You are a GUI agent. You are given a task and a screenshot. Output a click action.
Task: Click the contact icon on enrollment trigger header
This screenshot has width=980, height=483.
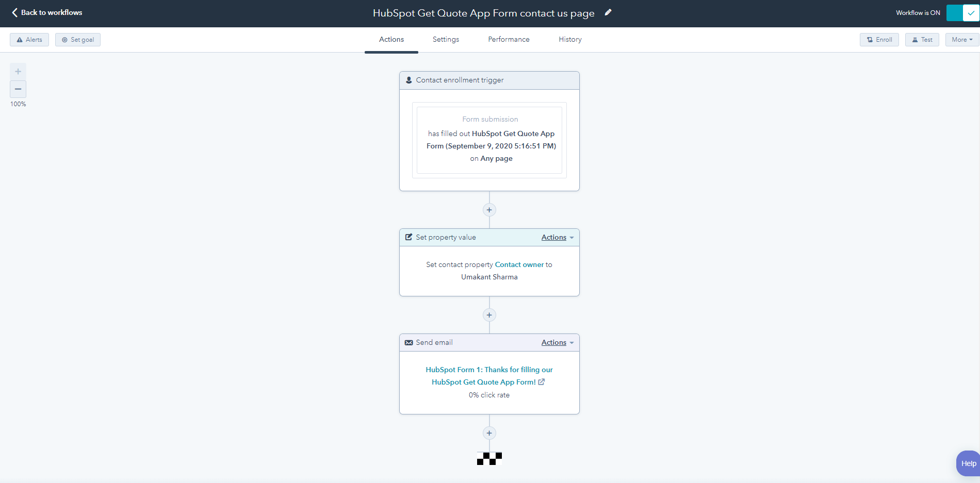(409, 80)
